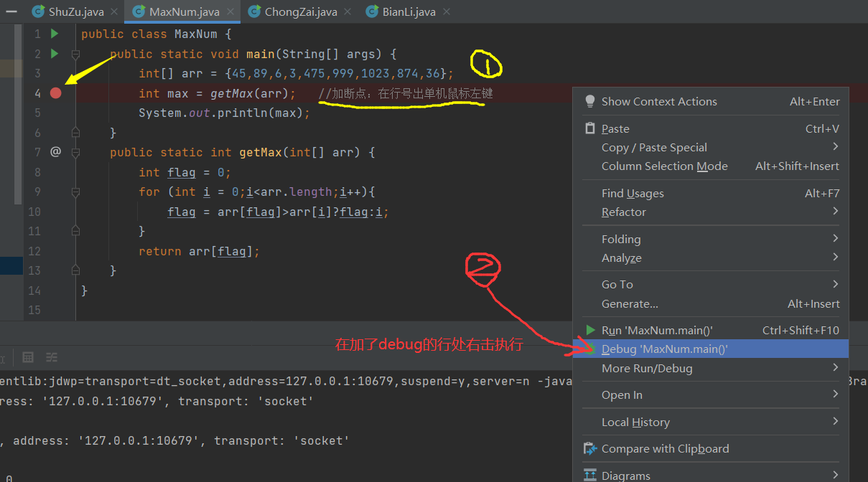The width and height of the screenshot is (868, 482).
Task: Expand the arrow next to Local History
Action: pos(835,422)
